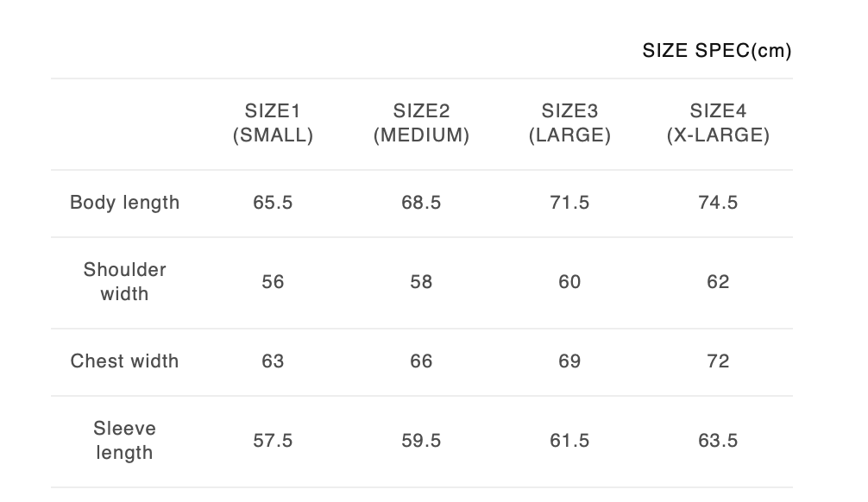Click the Body length row label
The width and height of the screenshot is (868, 502).
pyautogui.click(x=125, y=203)
